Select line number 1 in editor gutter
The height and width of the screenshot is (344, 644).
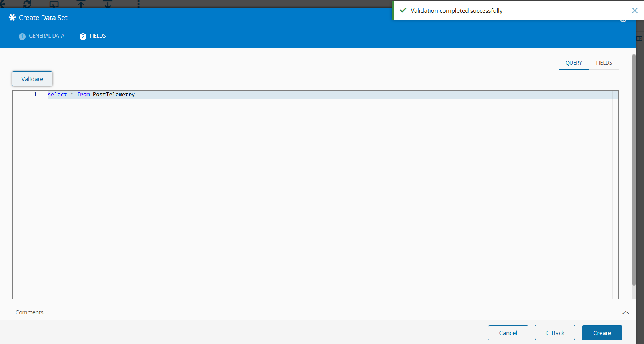click(x=35, y=95)
